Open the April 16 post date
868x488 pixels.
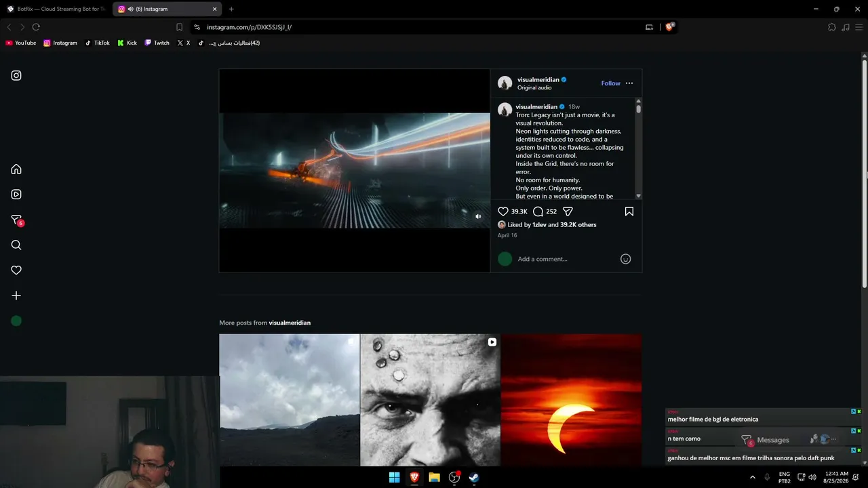point(507,236)
